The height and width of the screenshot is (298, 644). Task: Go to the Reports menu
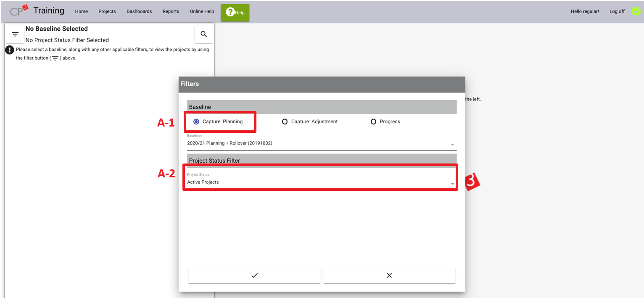(171, 11)
